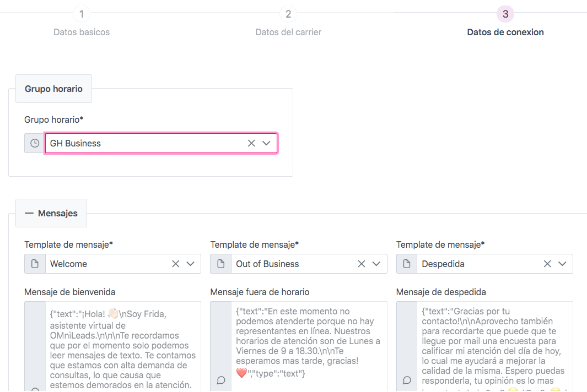Viewport: 587px width, 392px height.
Task: Clear the Despedida template selection
Action: click(547, 264)
